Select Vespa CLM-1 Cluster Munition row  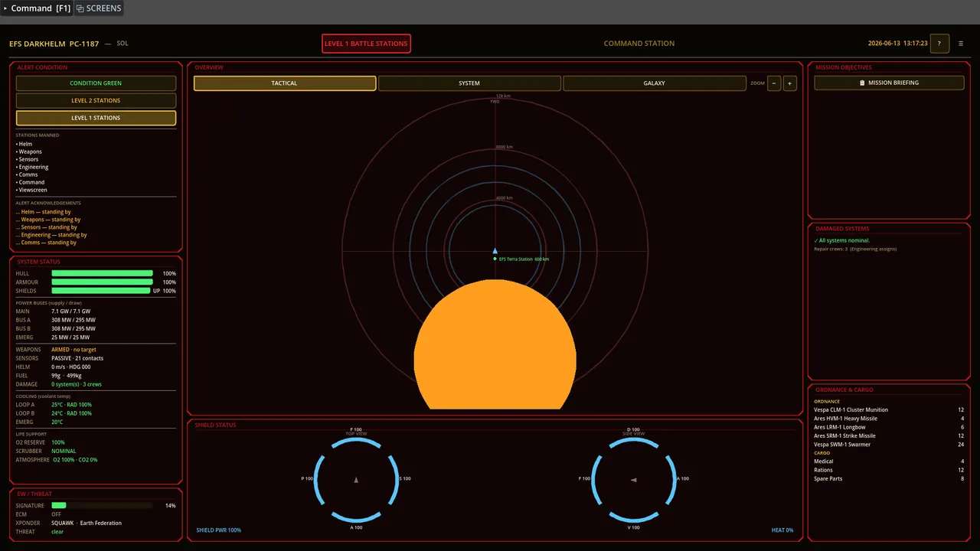tap(889, 410)
